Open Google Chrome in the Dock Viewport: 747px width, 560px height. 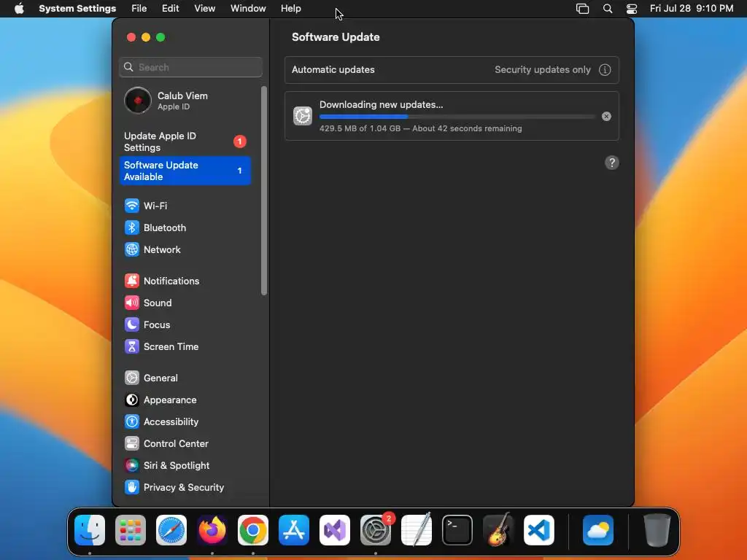(x=253, y=530)
